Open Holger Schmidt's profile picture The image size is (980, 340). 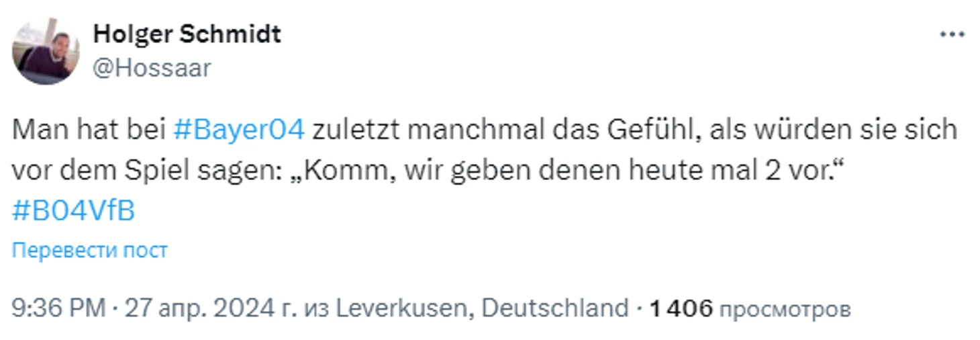tap(46, 51)
